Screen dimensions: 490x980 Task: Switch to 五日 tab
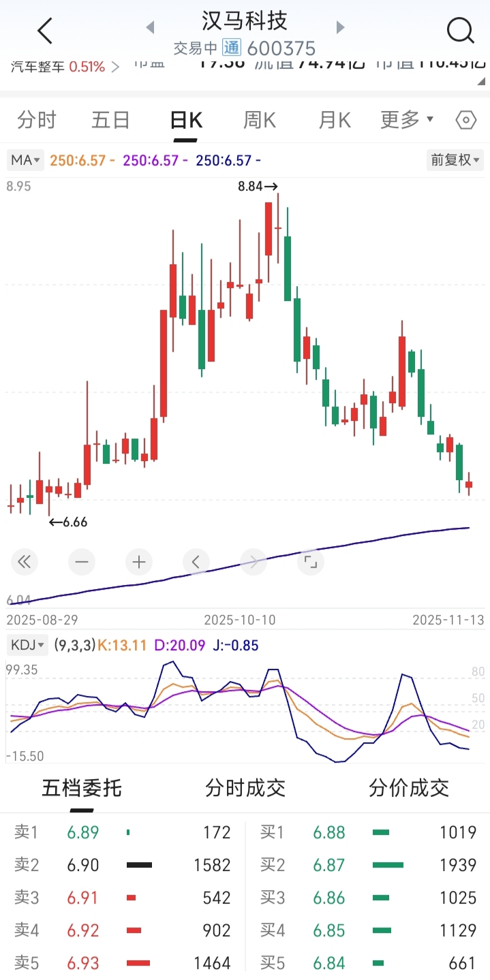tap(110, 120)
